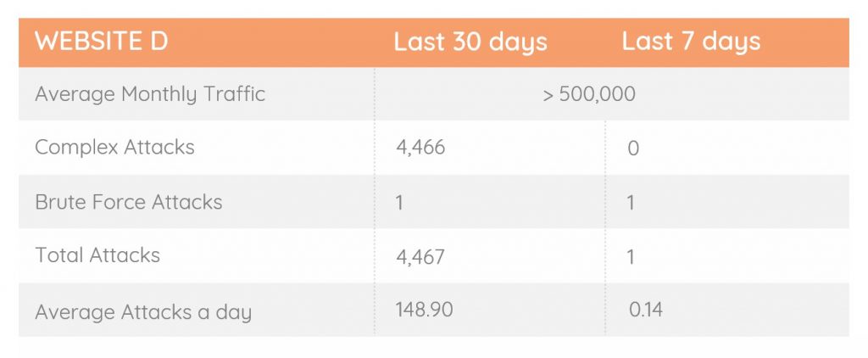Click the 4,466 complex attacks value

[x=420, y=148]
